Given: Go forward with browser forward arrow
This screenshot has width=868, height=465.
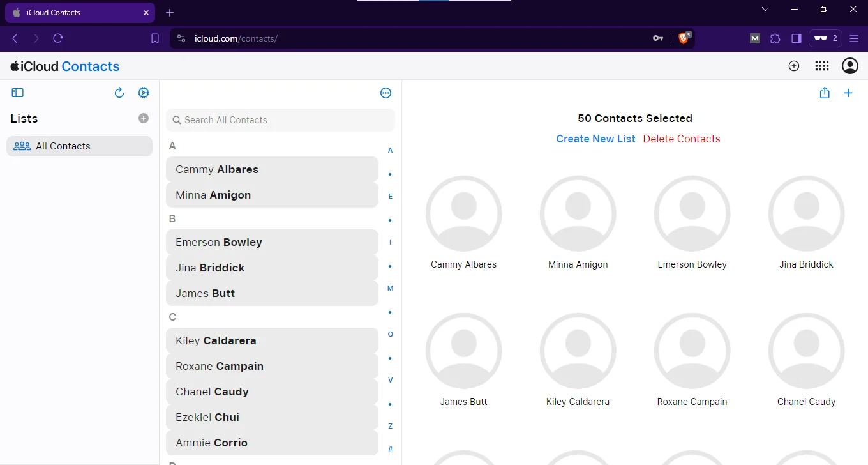Looking at the screenshot, I should (36, 38).
